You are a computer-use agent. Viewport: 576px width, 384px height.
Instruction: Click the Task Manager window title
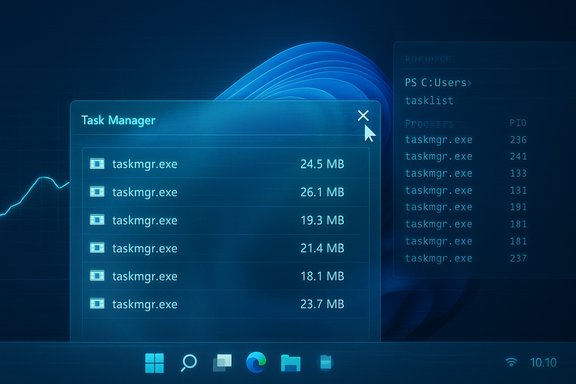tap(118, 120)
